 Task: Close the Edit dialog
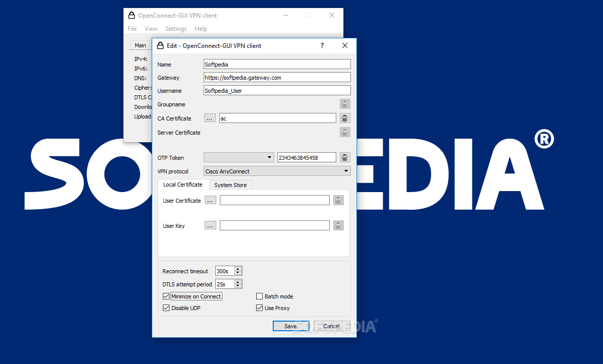(345, 45)
